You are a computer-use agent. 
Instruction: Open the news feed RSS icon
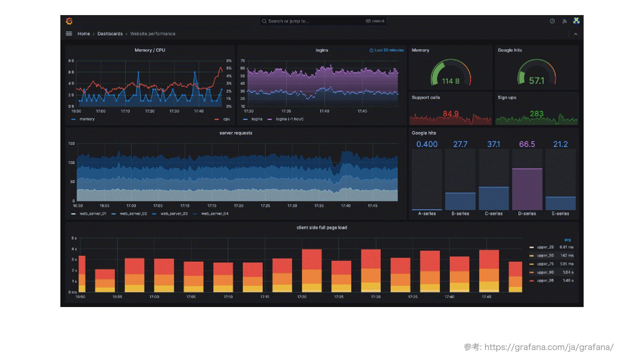click(x=565, y=21)
